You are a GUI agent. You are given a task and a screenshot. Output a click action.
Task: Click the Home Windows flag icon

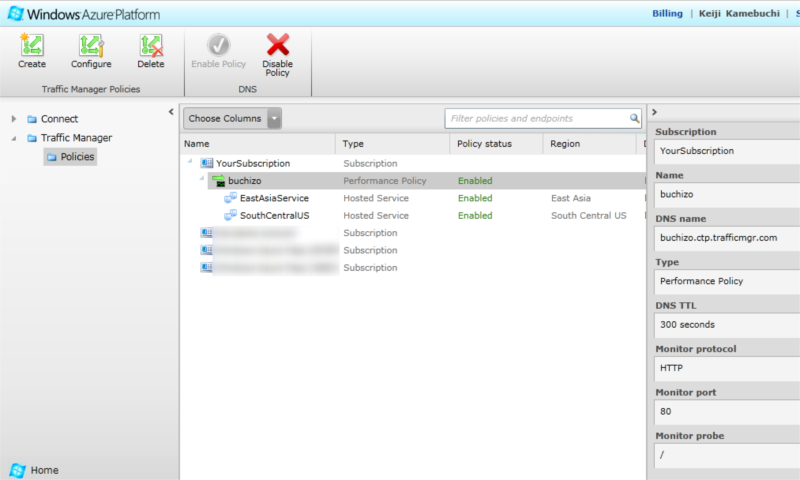tap(17, 470)
